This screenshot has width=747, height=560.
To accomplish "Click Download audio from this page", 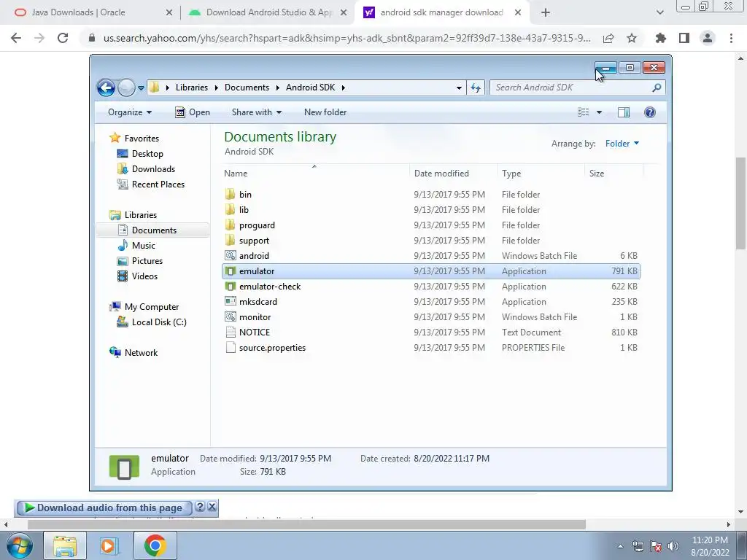I will 104,508.
